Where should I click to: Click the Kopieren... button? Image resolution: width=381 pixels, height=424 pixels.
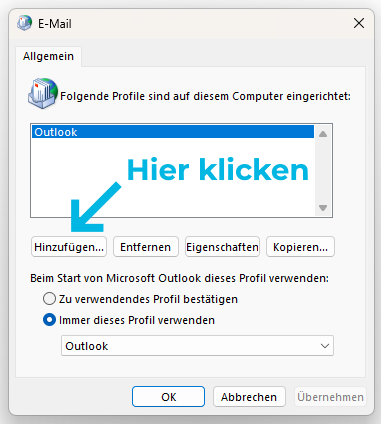pos(300,247)
